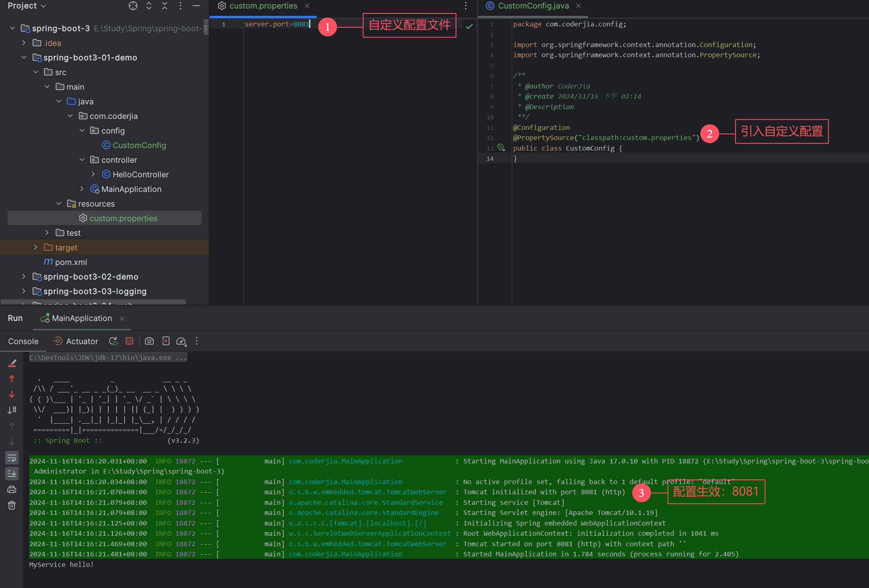Select pom.xml in project tree

click(66, 262)
